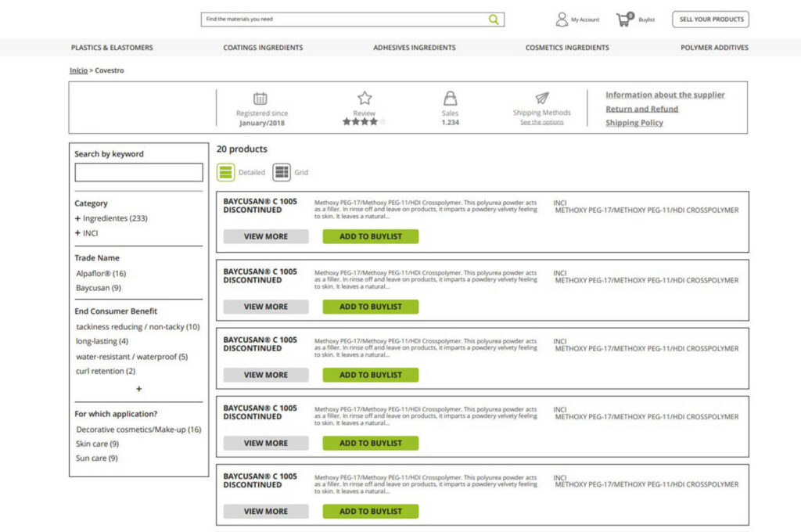Open My Account user icon
Screen dimensions: 801x532
tap(562, 20)
